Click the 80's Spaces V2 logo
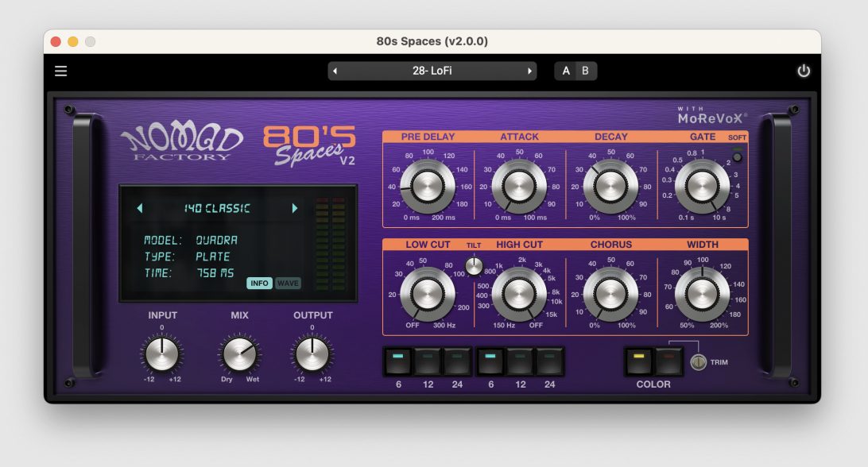The image size is (868, 467). click(x=309, y=145)
